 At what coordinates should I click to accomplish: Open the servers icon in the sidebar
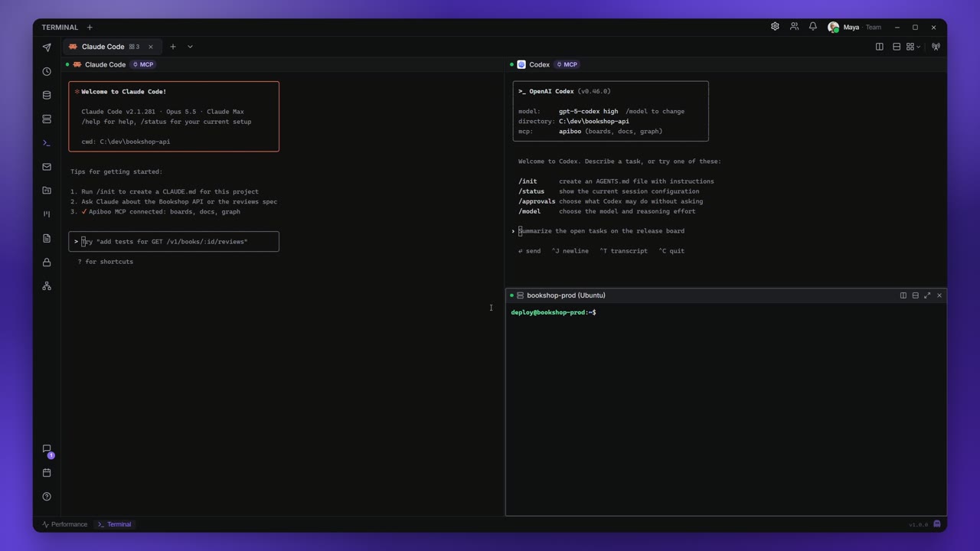click(47, 119)
